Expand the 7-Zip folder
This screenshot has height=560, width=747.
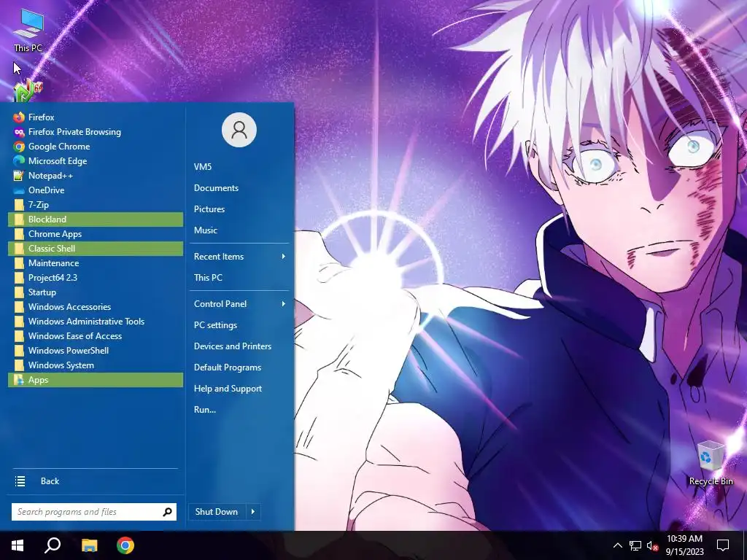pos(96,205)
